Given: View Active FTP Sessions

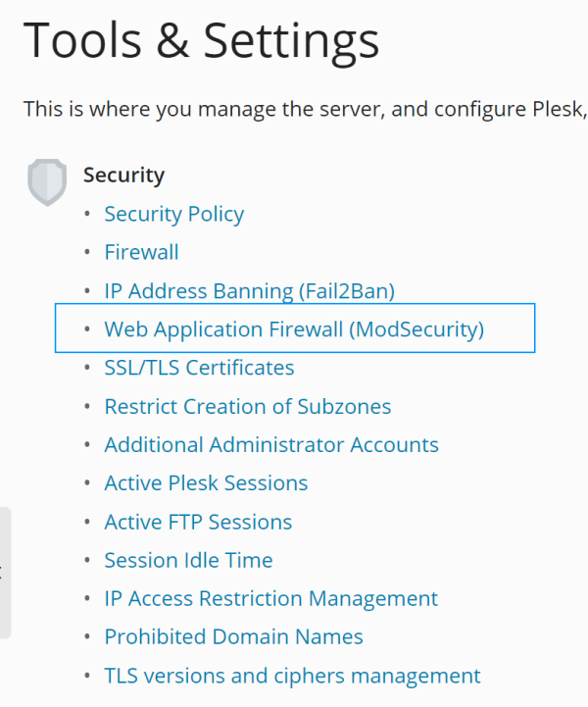Looking at the screenshot, I should point(198,522).
